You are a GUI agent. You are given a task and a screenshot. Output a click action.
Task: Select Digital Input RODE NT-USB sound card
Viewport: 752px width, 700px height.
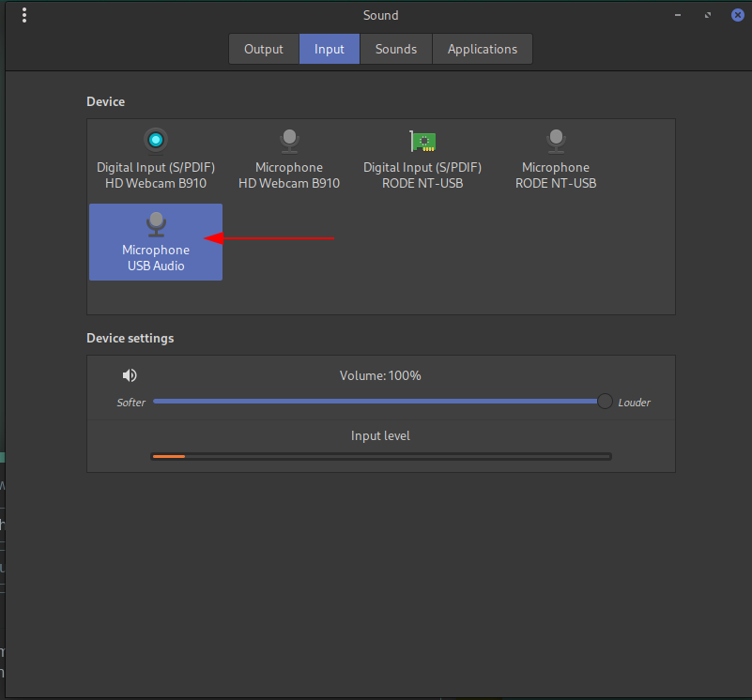coord(422,160)
